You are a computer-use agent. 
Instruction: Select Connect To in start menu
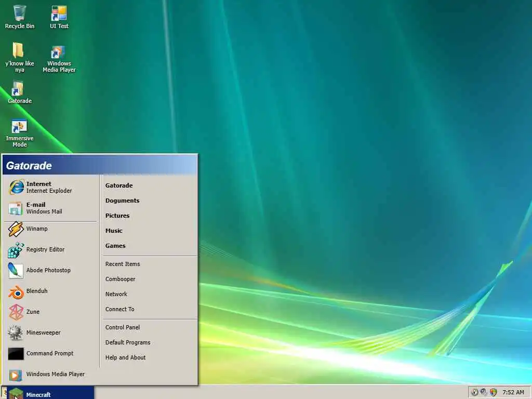point(120,309)
